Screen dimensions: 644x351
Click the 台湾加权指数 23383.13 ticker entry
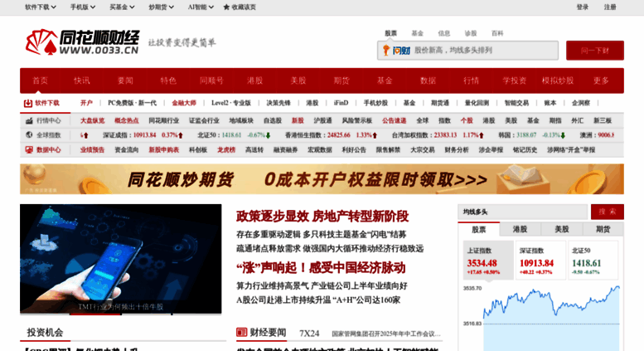tap(438, 134)
